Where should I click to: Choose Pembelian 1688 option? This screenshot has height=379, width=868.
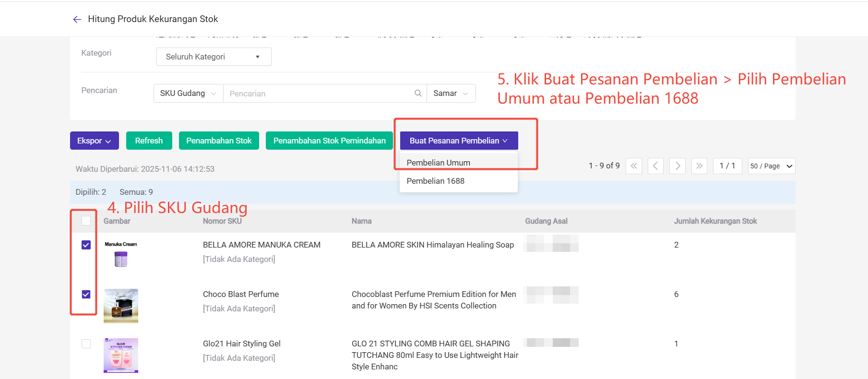pyautogui.click(x=435, y=181)
